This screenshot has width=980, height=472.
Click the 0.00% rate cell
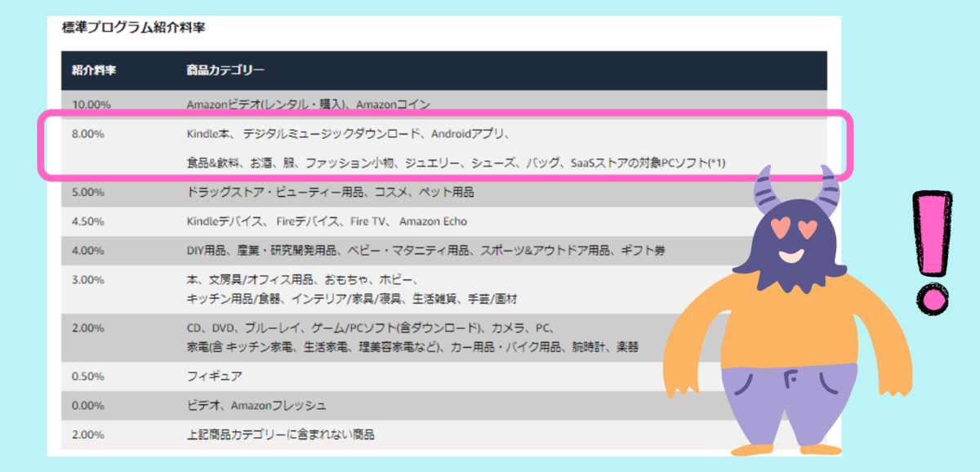click(88, 406)
